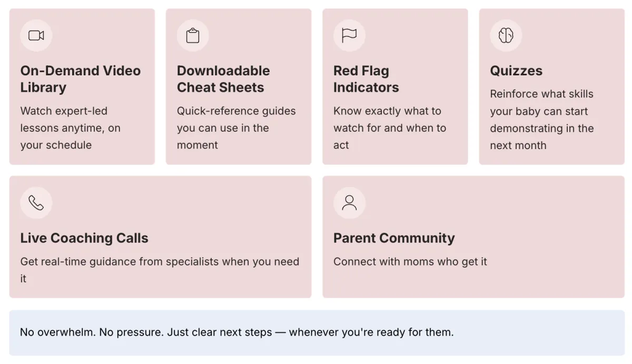Click 'Get real-time guidance from specialists' text
This screenshot has width=632, height=364.
(x=160, y=262)
